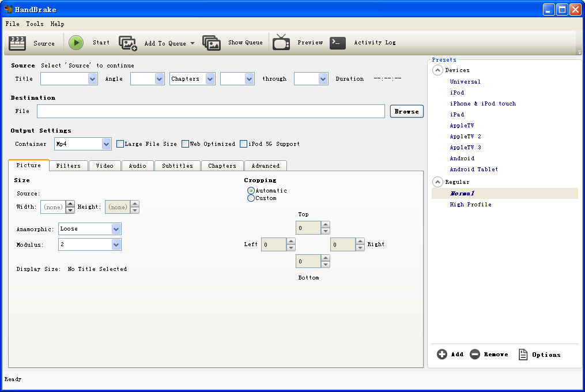This screenshot has width=585, height=392.
Task: Switch to the Audio tab
Action: (138, 166)
